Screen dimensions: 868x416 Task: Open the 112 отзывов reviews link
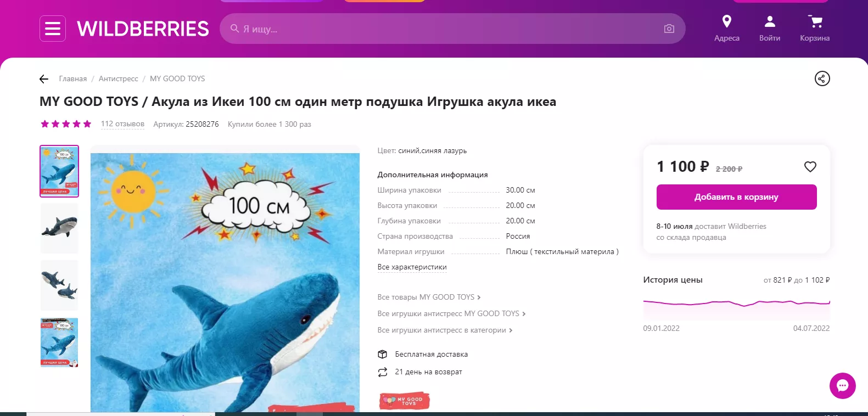[x=122, y=124]
